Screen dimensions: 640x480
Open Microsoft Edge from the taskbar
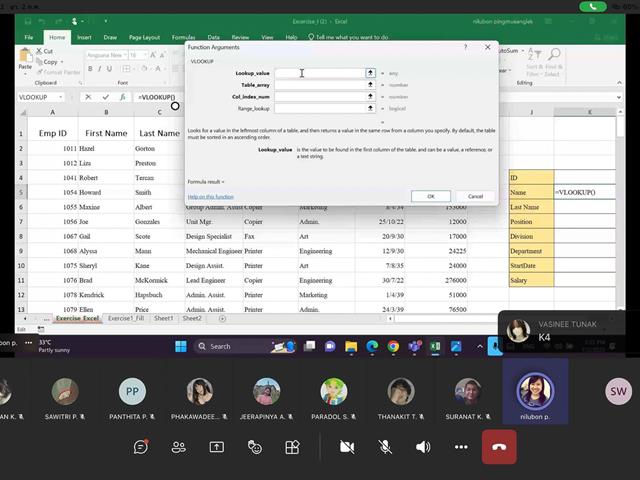point(372,347)
